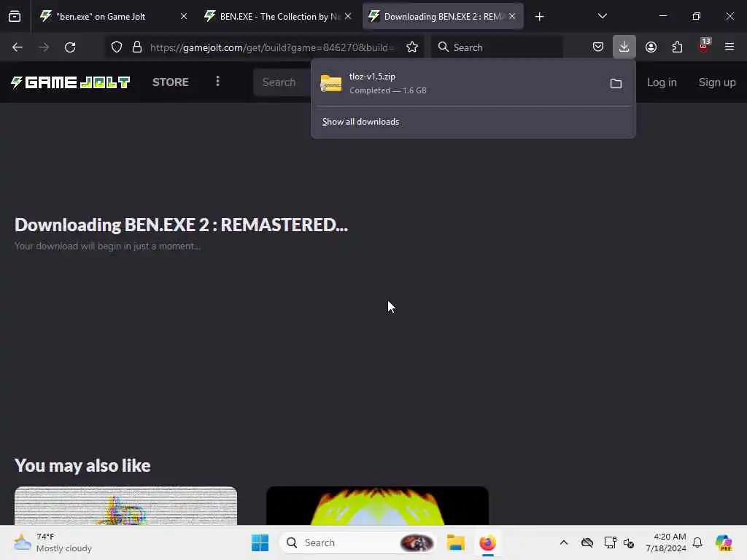This screenshot has width=747, height=560.
Task: Open extension icon with 13 badge
Action: [704, 46]
